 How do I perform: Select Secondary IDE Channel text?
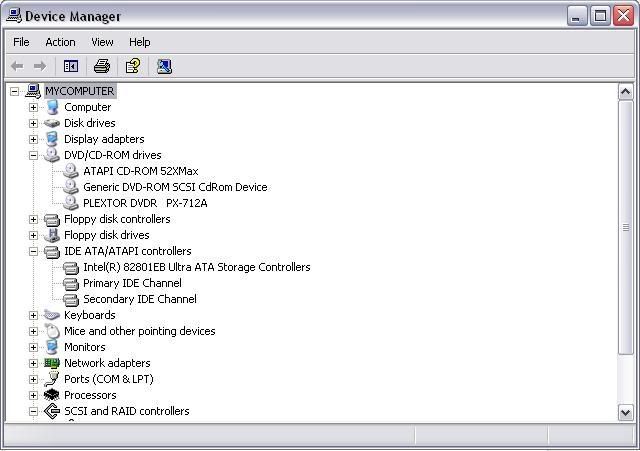click(140, 299)
